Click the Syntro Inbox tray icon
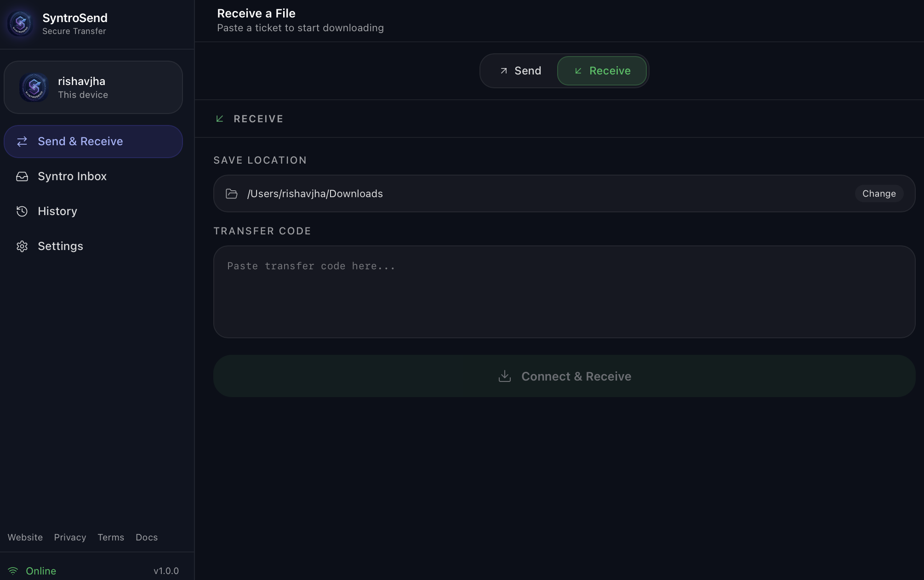Image resolution: width=924 pixels, height=580 pixels. [22, 176]
